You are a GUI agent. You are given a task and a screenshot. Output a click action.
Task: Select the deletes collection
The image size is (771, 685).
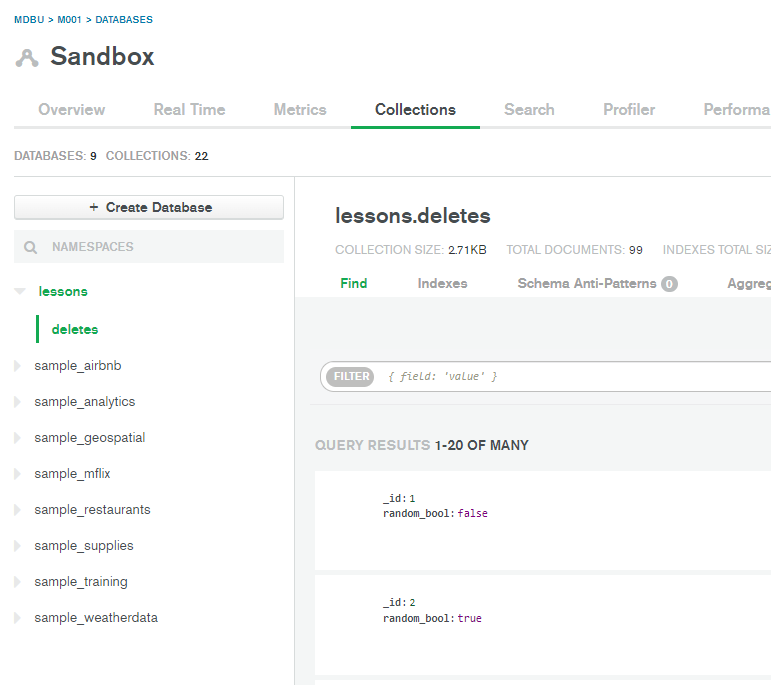pyautogui.click(x=75, y=329)
